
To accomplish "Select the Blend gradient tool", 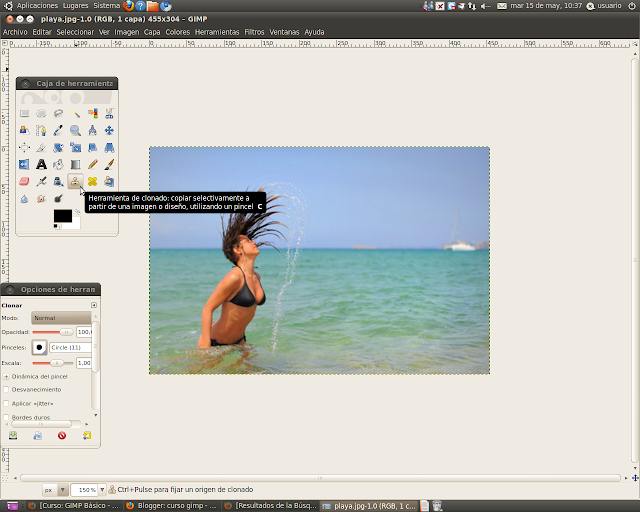I will tap(76, 165).
